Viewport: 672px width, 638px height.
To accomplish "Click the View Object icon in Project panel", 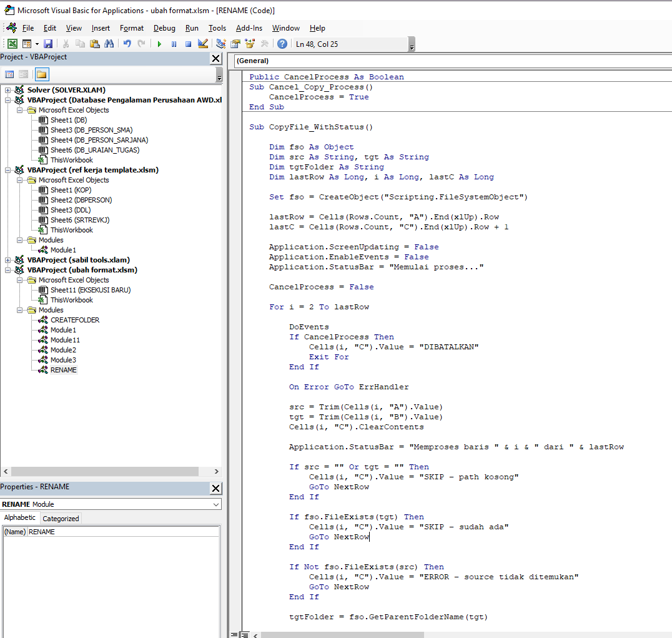I will point(24,74).
